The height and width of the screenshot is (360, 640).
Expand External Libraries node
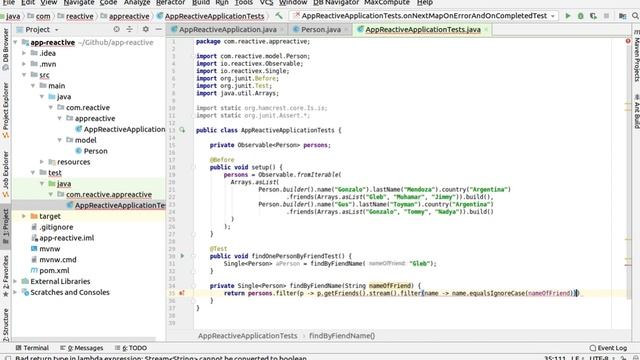click(x=16, y=281)
